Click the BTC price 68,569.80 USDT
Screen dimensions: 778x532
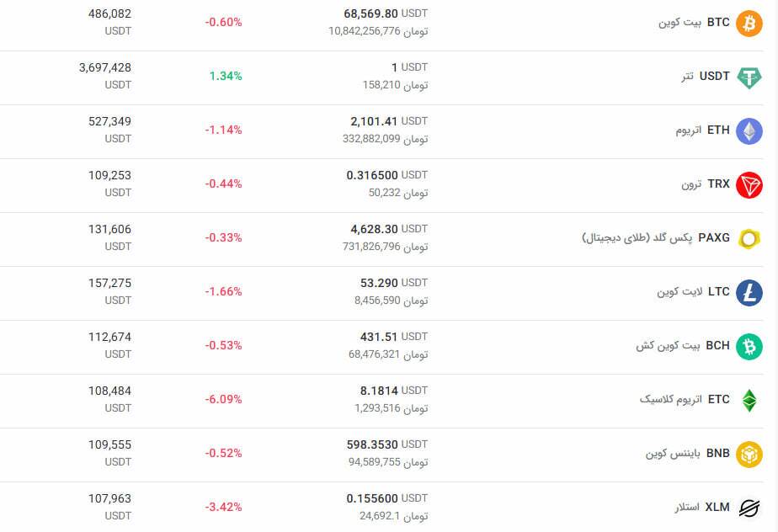tap(383, 13)
